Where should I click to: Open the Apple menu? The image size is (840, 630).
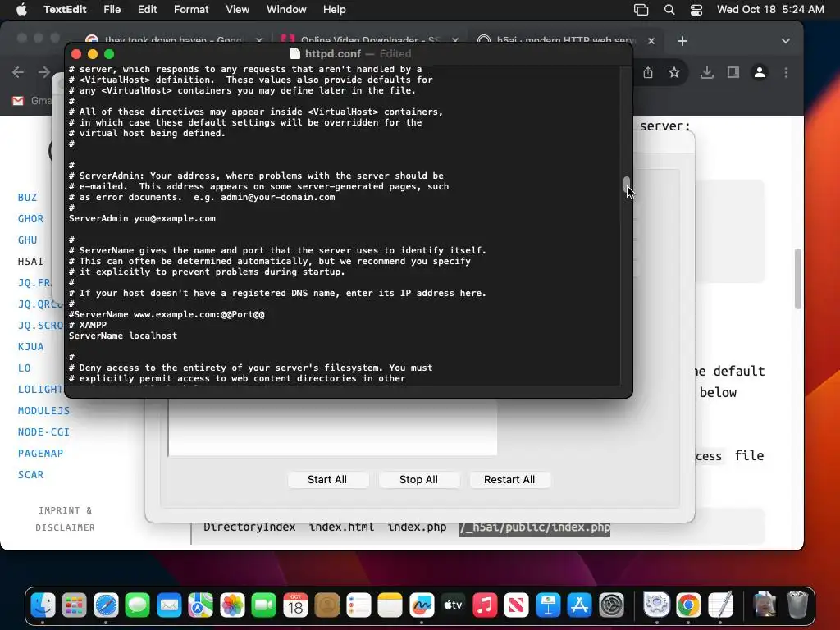[21, 10]
